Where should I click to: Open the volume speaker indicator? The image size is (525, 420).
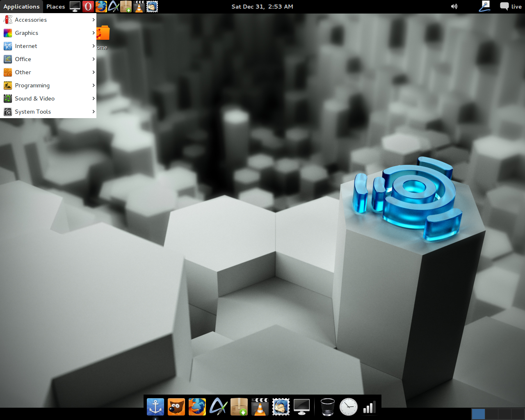click(x=454, y=7)
